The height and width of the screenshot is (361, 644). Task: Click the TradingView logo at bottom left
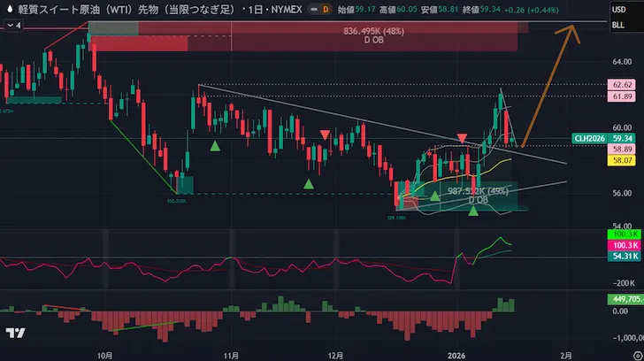click(15, 334)
